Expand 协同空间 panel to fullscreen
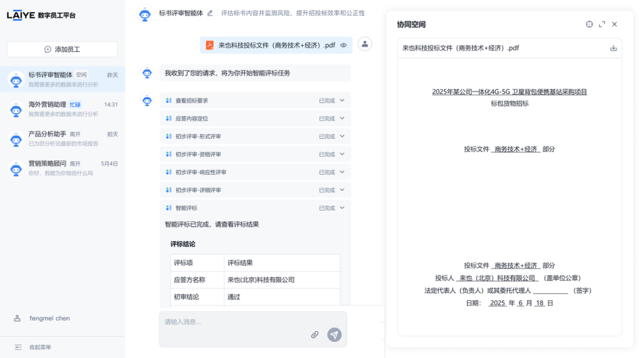Image resolution: width=644 pixels, height=358 pixels. click(602, 24)
